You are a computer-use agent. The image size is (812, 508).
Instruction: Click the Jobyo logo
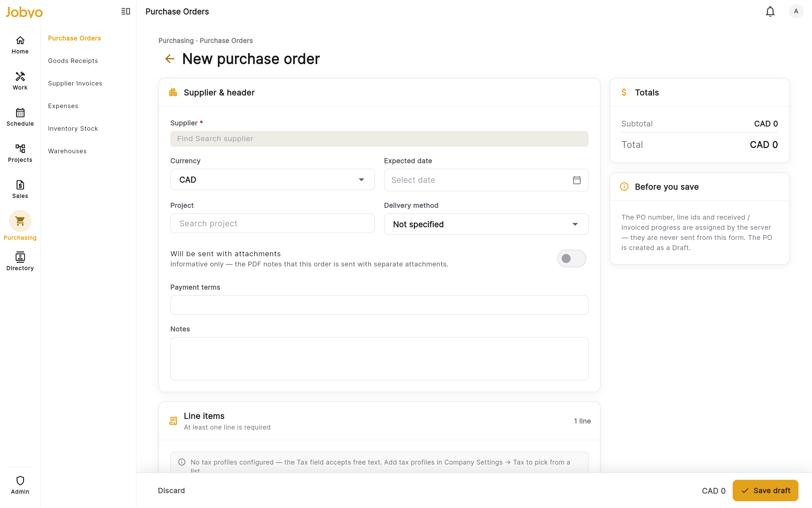click(24, 12)
